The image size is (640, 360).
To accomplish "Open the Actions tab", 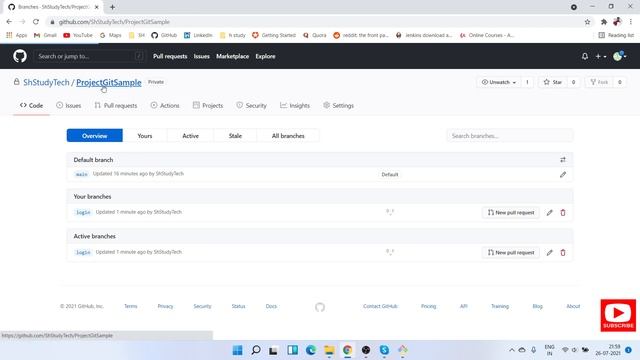I will [x=165, y=105].
